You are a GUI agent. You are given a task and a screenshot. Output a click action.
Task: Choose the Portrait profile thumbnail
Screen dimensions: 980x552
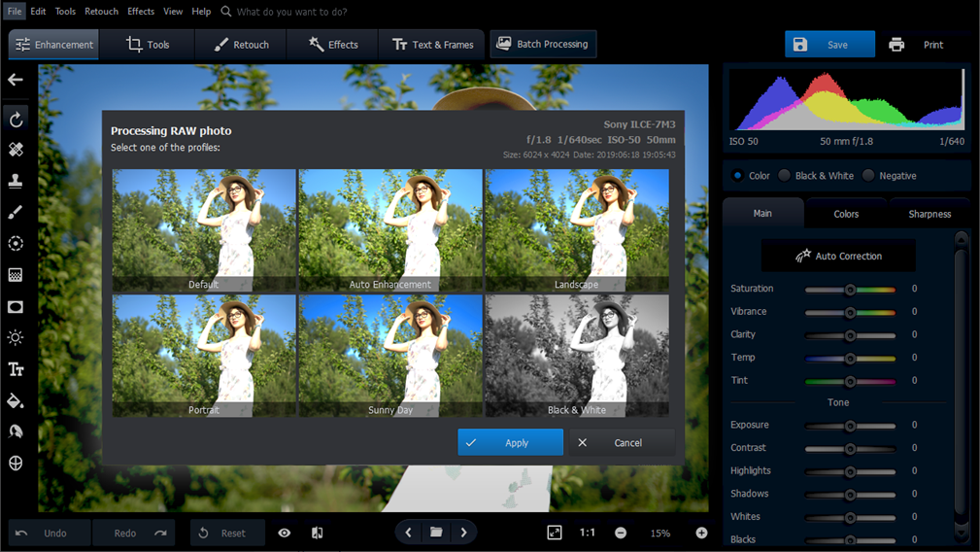tap(204, 356)
